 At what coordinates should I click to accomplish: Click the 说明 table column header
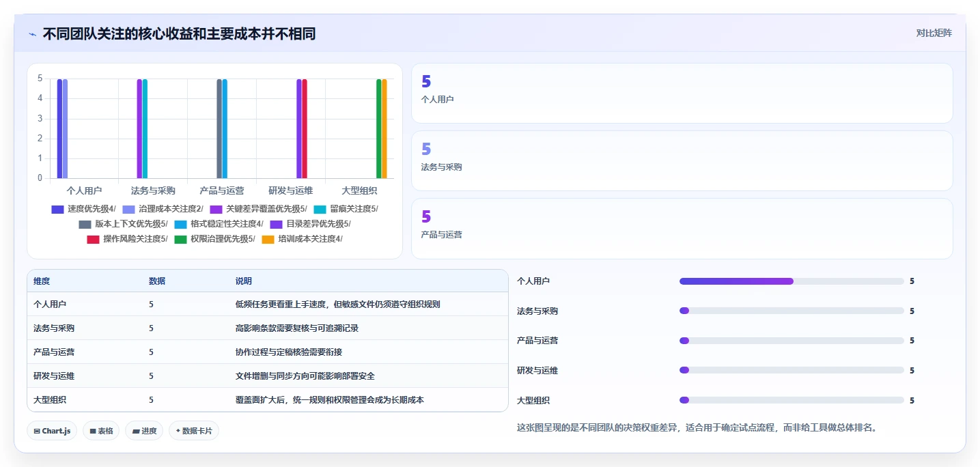pos(244,281)
